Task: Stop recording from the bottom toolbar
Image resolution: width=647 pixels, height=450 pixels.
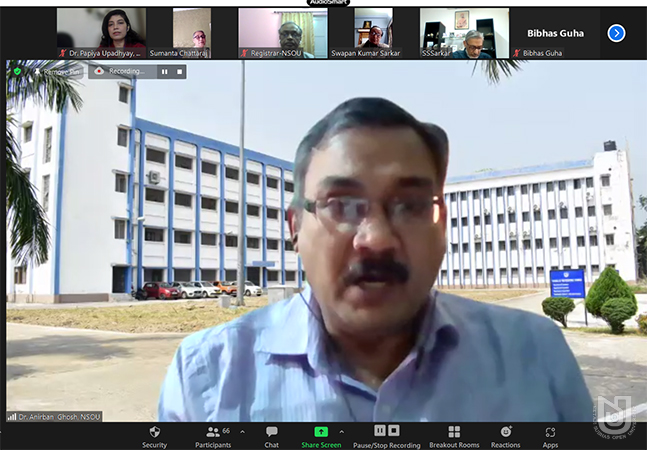Action: pyautogui.click(x=394, y=431)
